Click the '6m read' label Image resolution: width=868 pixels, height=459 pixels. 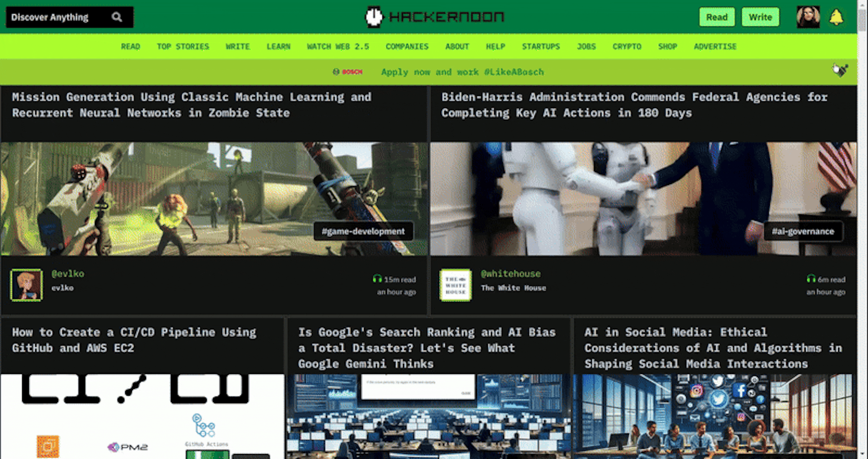coord(831,279)
